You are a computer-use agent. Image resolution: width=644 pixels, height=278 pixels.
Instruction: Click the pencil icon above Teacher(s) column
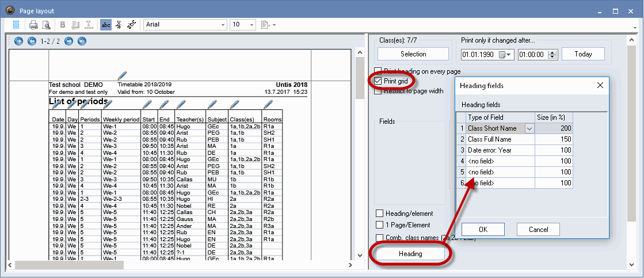pos(181,105)
